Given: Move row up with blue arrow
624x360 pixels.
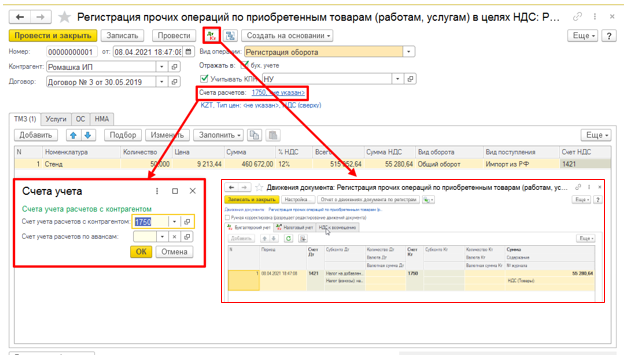Looking at the screenshot, I should (x=73, y=135).
